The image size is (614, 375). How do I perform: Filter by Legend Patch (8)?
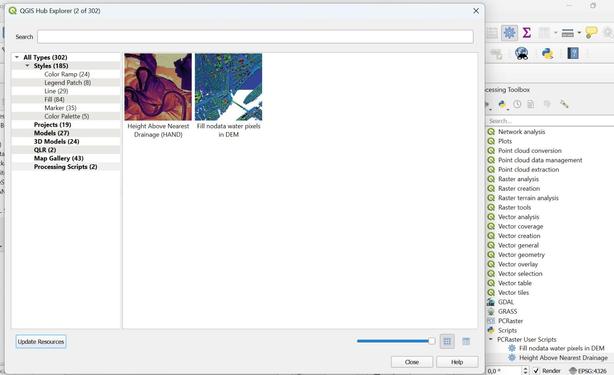[67, 83]
